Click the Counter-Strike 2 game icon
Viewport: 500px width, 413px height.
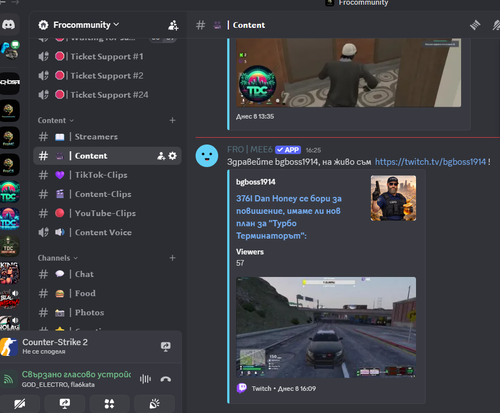(9, 347)
